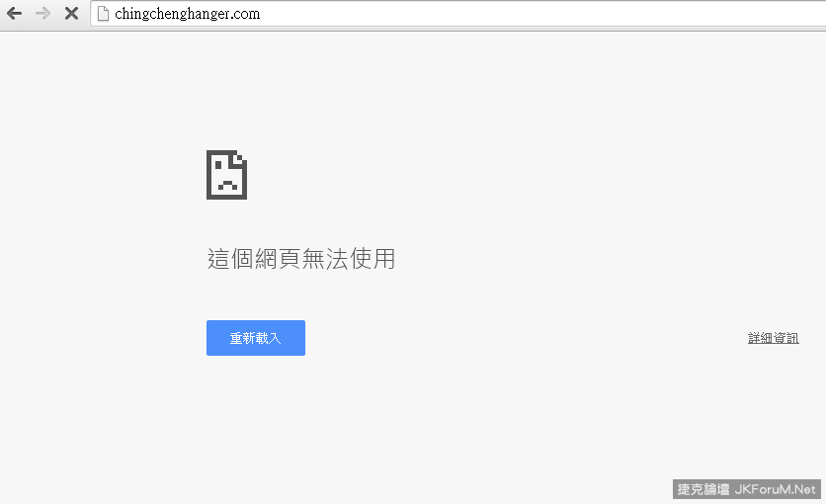
Task: Click the back arrow navigation button
Action: point(14,14)
